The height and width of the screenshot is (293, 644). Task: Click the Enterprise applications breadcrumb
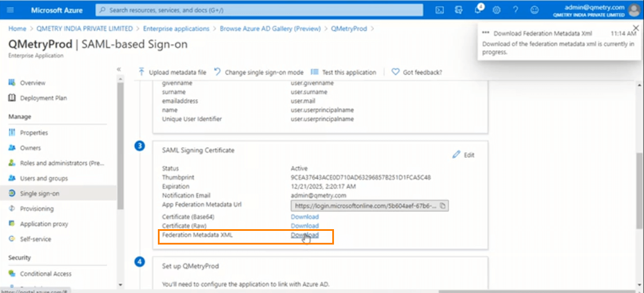[176, 29]
